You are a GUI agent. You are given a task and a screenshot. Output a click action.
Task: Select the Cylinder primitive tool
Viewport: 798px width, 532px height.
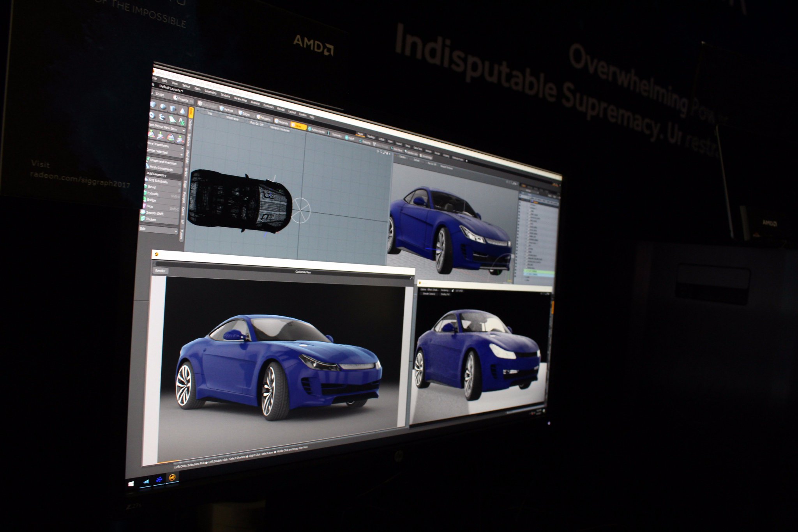click(x=173, y=108)
